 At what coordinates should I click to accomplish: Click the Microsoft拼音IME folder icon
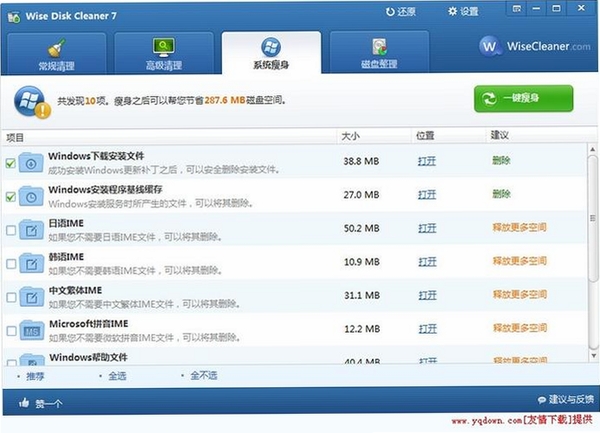(31, 331)
